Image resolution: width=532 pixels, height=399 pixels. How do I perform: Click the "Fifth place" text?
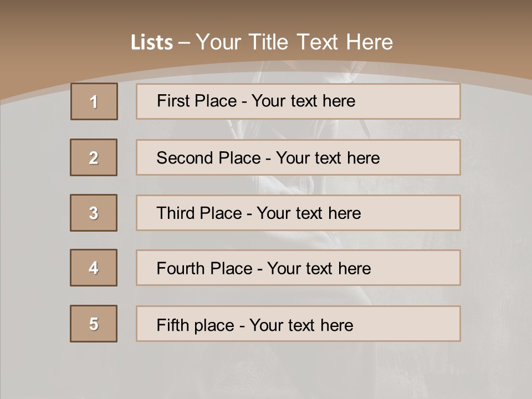[195, 325]
